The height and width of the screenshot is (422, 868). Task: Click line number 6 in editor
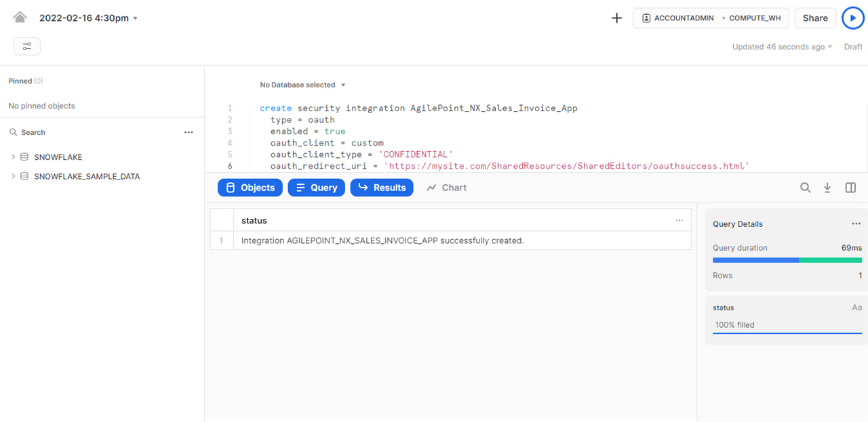230,166
